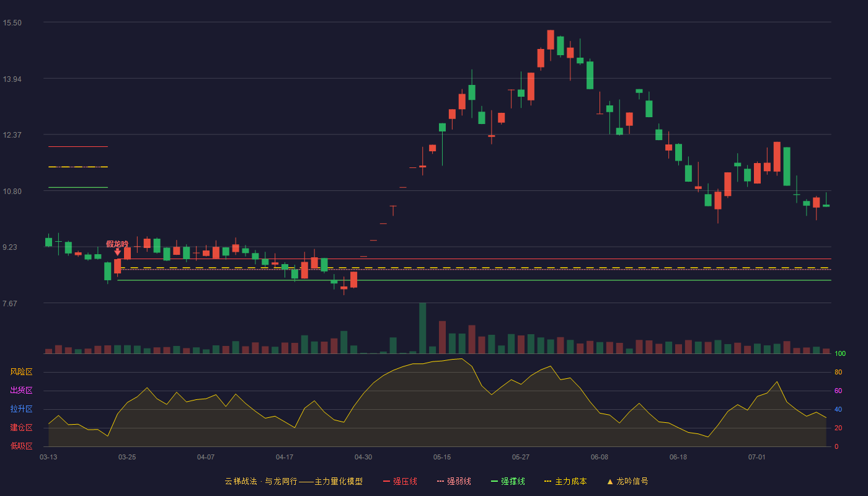
Task: Click the 13.94 price axis label
Action: [x=12, y=79]
